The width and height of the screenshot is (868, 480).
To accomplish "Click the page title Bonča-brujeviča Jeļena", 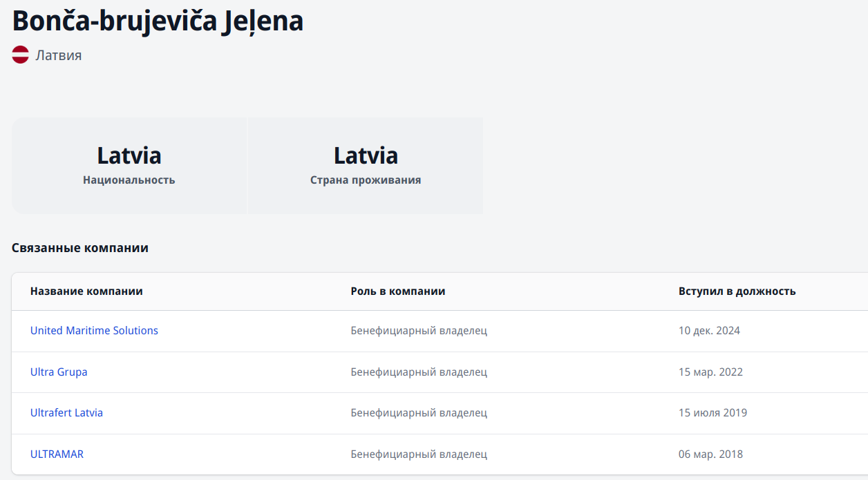I will click(158, 21).
